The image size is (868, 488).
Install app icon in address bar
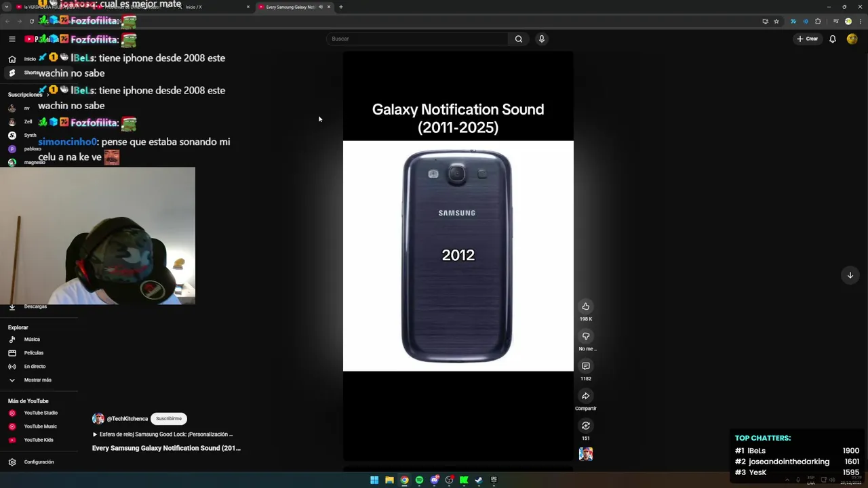[765, 21]
